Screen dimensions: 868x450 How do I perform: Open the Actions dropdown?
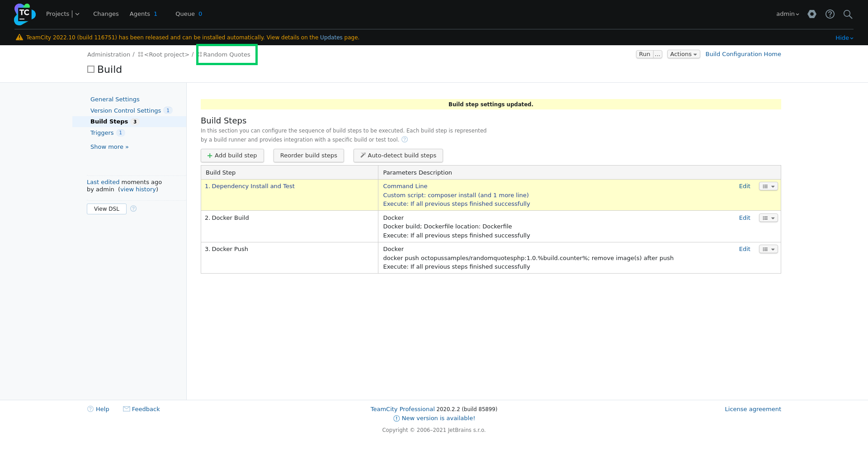coord(684,54)
